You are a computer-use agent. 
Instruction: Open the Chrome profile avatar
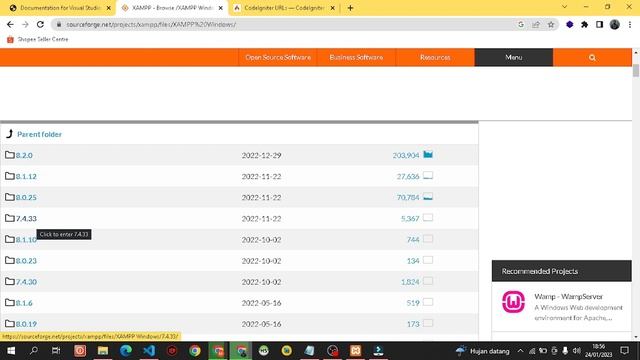[x=615, y=24]
